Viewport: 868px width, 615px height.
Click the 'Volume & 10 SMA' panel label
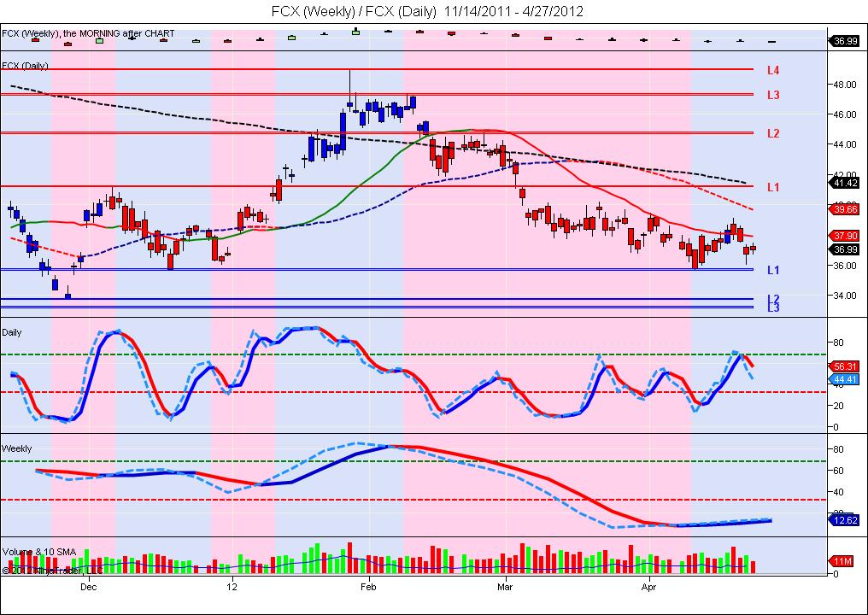point(38,553)
